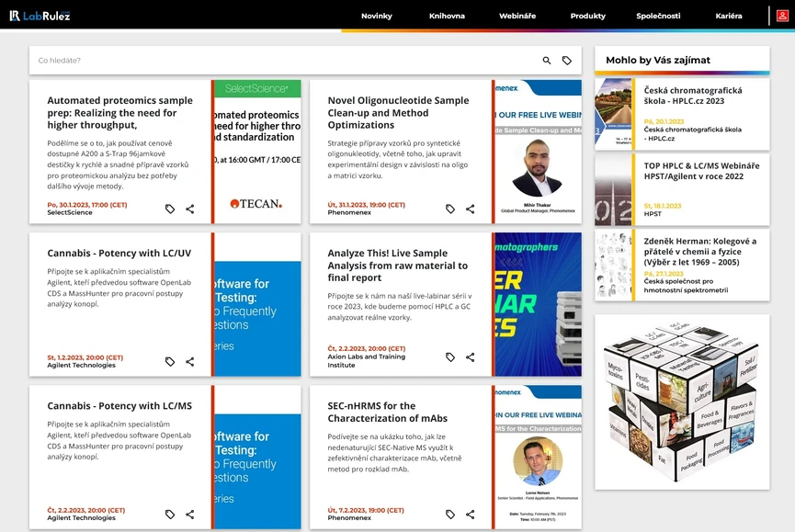Click 'SelectScience' organizer under first webinar

(x=70, y=213)
